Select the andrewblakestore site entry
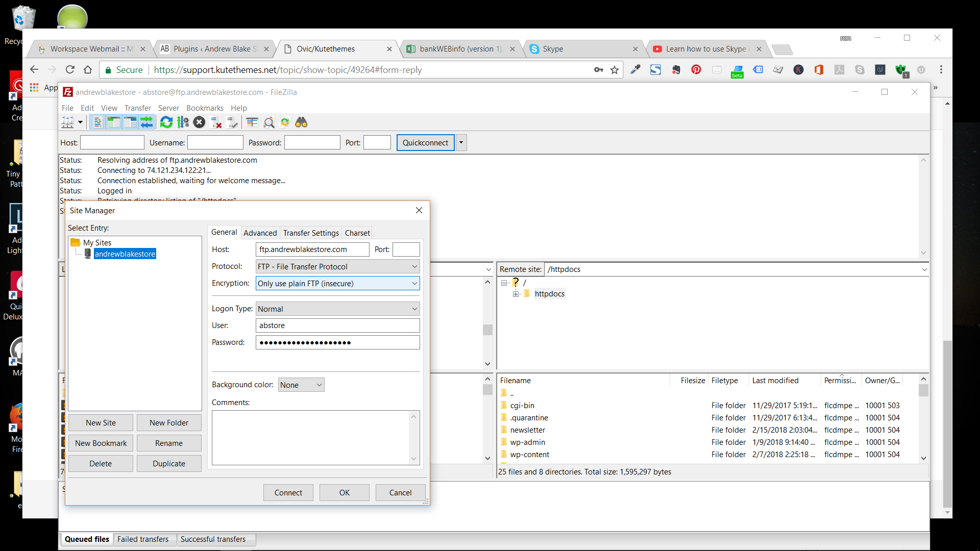The image size is (980, 551). pos(125,254)
